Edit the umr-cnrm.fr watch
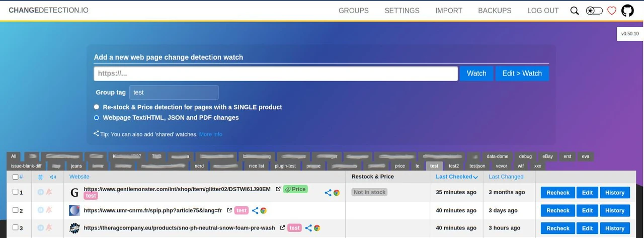The height and width of the screenshot is (238, 644). pyautogui.click(x=587, y=210)
